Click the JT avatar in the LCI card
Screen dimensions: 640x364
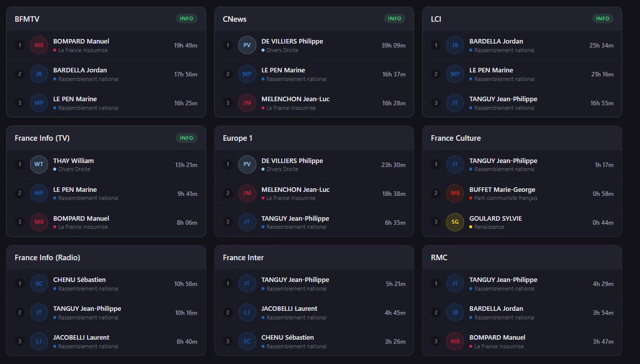(x=455, y=103)
